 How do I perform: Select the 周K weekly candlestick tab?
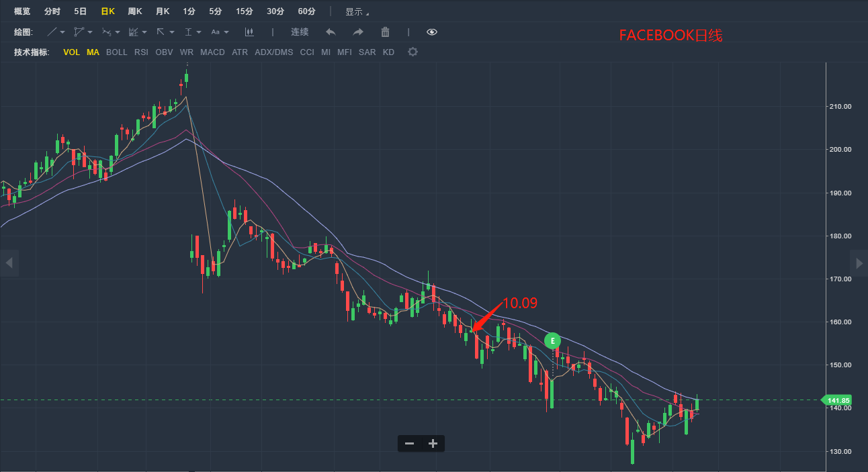[135, 11]
